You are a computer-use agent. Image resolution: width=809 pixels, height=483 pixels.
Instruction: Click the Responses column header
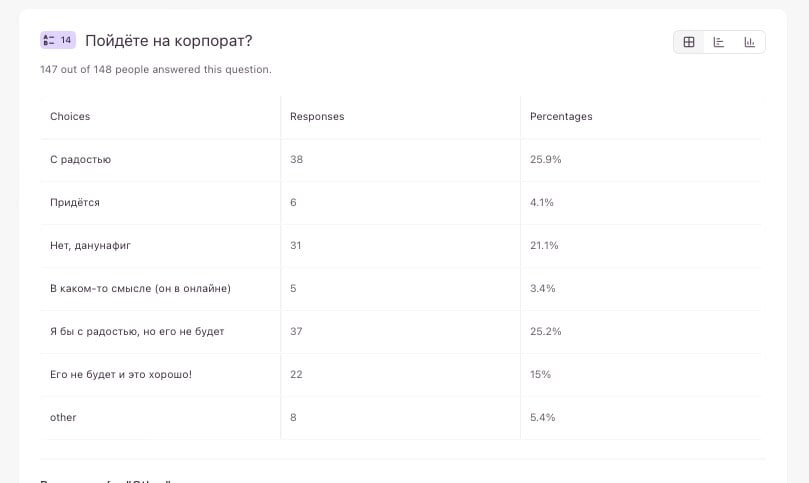click(317, 117)
